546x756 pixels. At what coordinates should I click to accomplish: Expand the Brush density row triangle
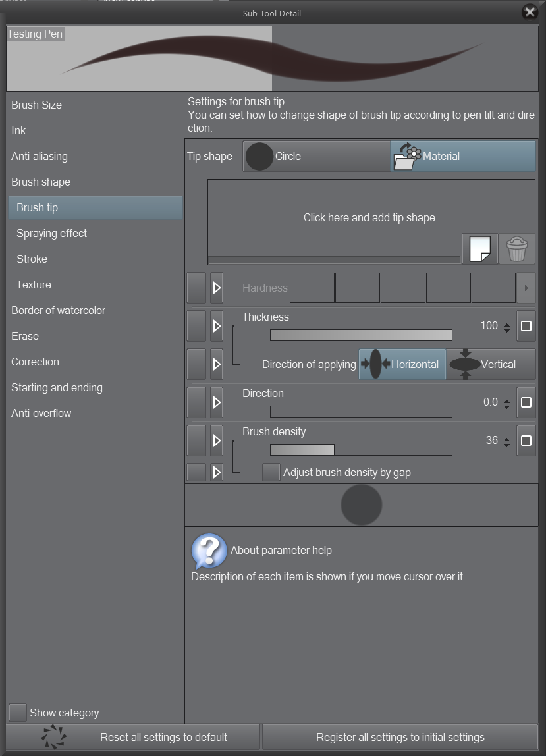click(217, 441)
